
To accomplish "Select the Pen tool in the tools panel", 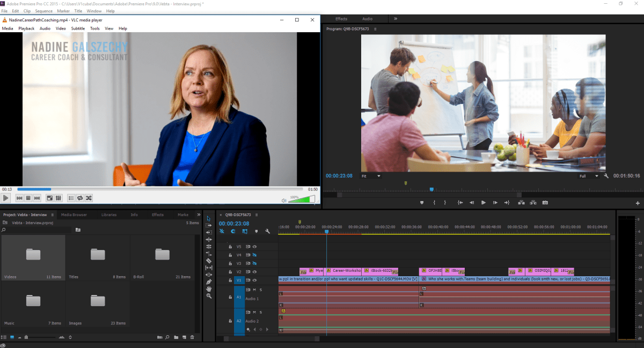I will (x=209, y=282).
